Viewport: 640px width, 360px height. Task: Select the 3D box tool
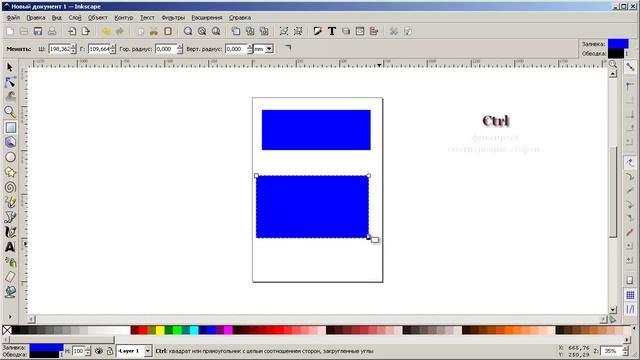click(10, 142)
